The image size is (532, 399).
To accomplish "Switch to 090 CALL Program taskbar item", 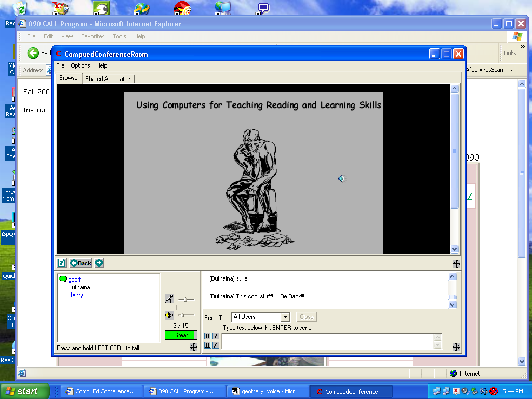I will click(x=184, y=391).
